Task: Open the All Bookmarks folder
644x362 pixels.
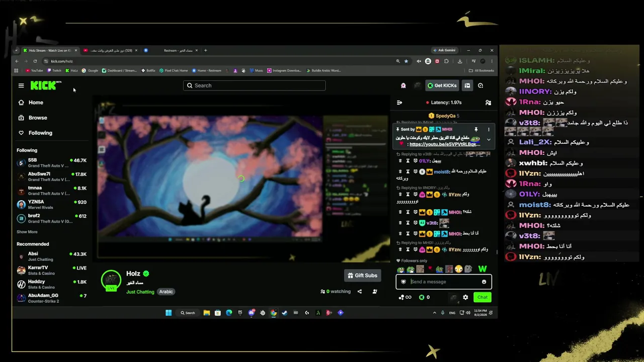Action: (481, 70)
